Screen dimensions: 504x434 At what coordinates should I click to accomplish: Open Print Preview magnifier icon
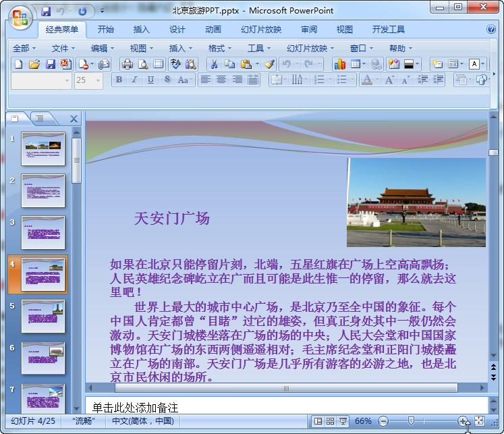143,65
